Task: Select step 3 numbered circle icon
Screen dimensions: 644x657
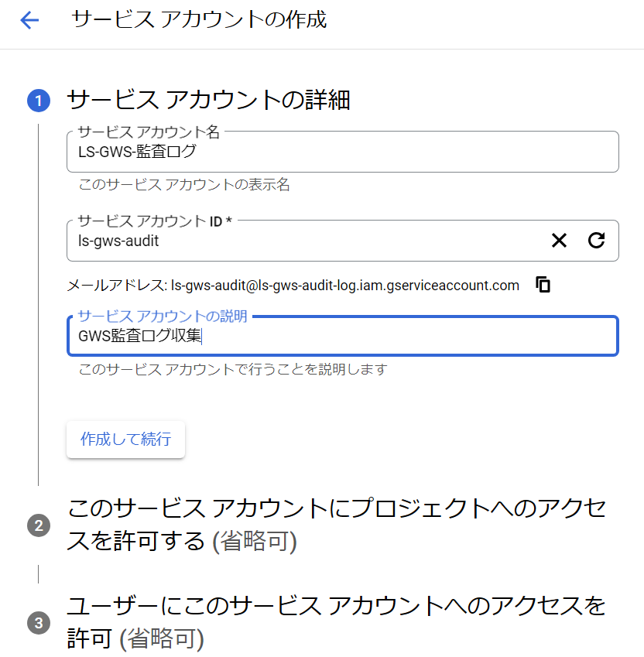Action: [x=39, y=623]
